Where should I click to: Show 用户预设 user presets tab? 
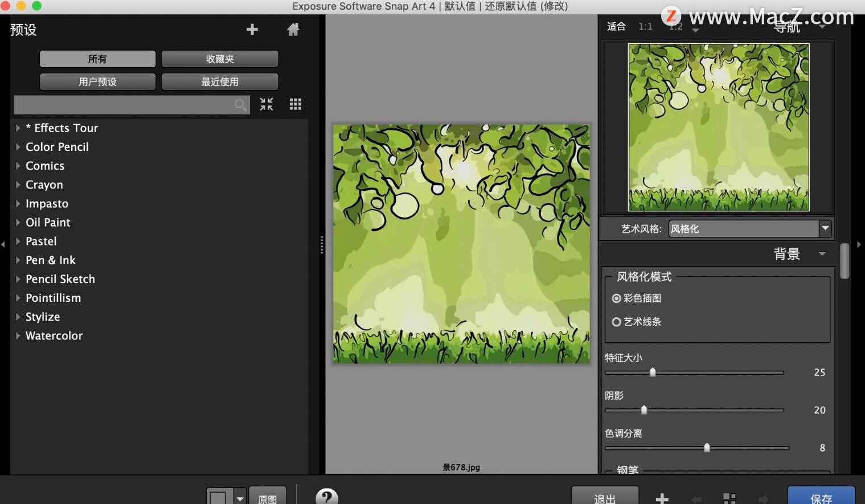tap(97, 81)
